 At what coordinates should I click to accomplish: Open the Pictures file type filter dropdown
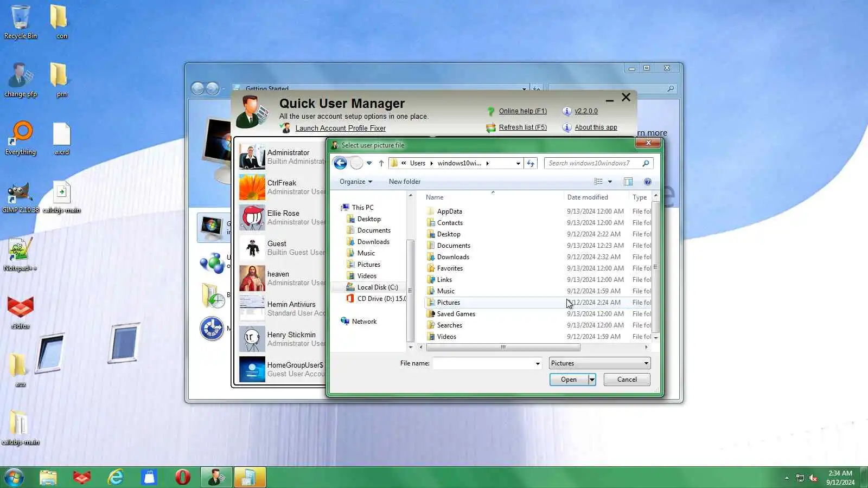tap(599, 363)
